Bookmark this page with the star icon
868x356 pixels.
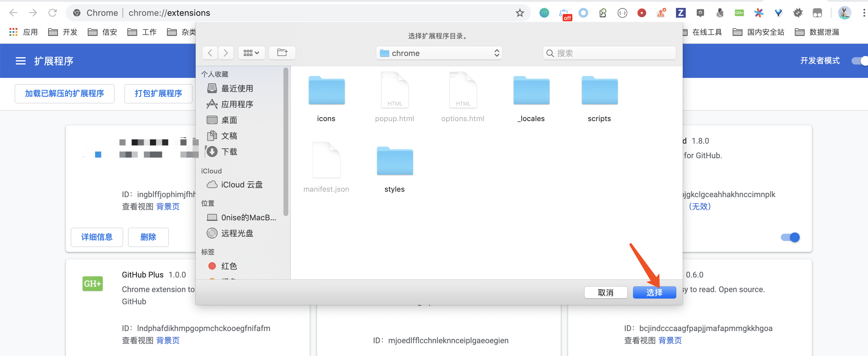[520, 13]
